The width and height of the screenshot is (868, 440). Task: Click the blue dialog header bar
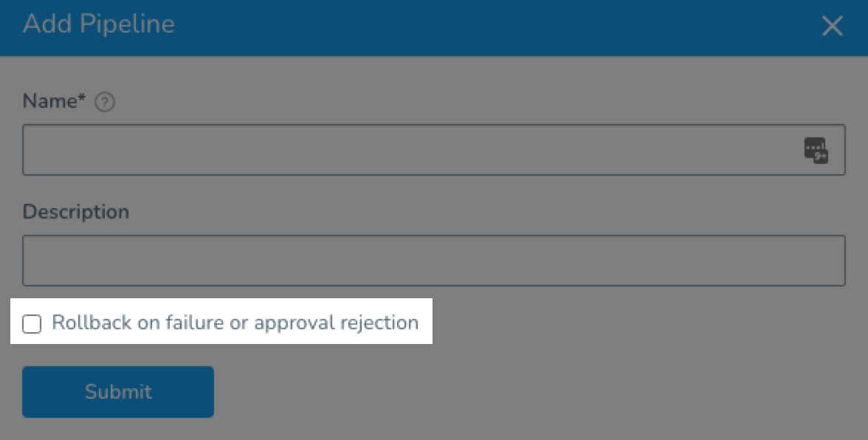pyautogui.click(x=434, y=27)
